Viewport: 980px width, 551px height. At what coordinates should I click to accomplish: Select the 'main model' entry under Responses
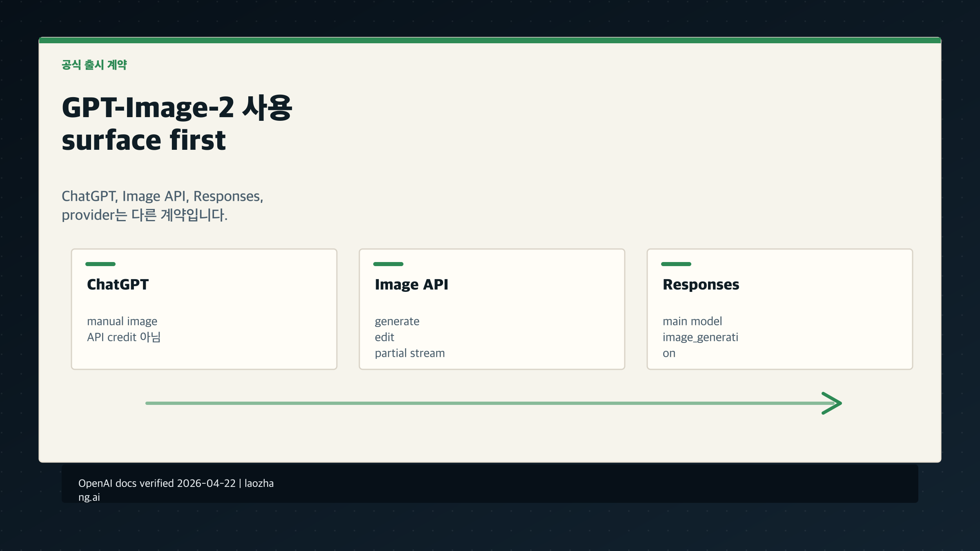tap(693, 321)
